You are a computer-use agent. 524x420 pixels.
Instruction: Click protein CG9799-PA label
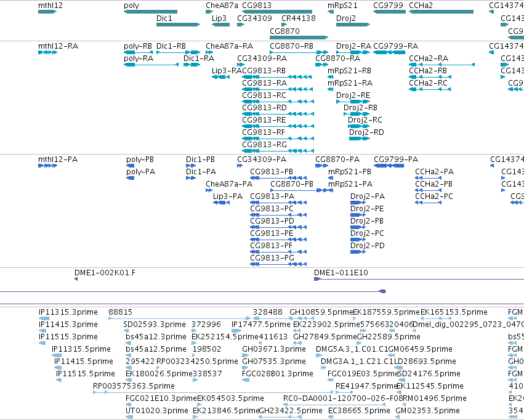[396, 160]
